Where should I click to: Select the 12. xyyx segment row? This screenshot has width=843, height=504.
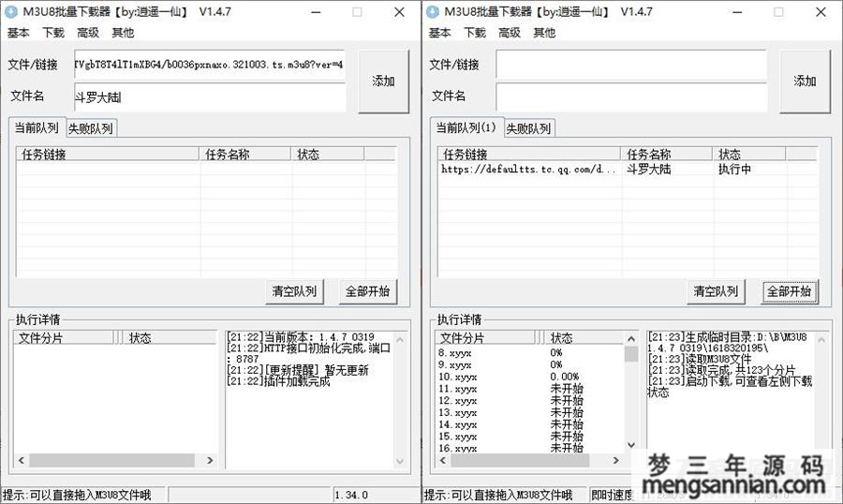(x=529, y=401)
